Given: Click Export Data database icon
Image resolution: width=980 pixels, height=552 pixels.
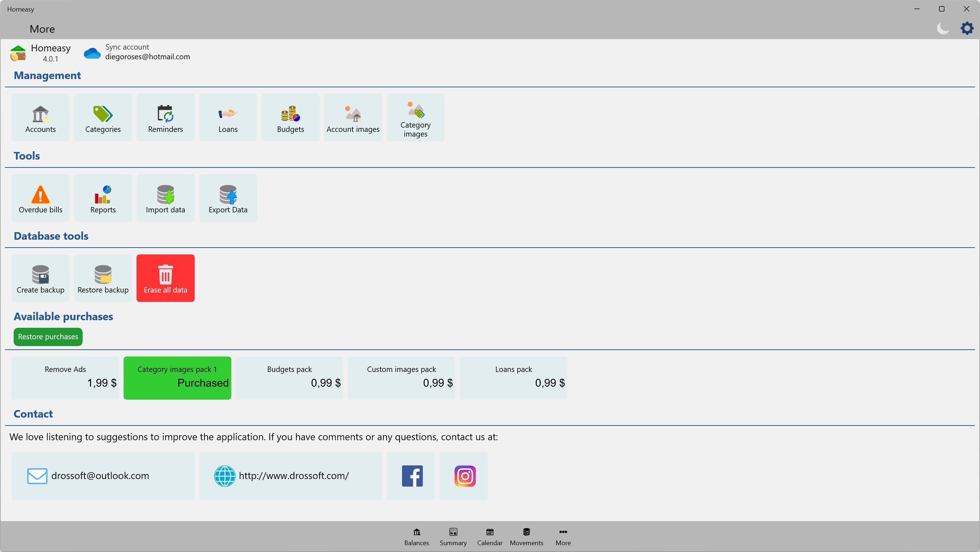Looking at the screenshot, I should pyautogui.click(x=228, y=194).
